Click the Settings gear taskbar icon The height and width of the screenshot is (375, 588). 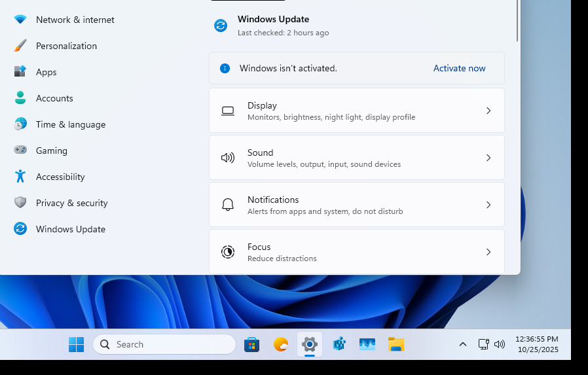pyautogui.click(x=309, y=344)
